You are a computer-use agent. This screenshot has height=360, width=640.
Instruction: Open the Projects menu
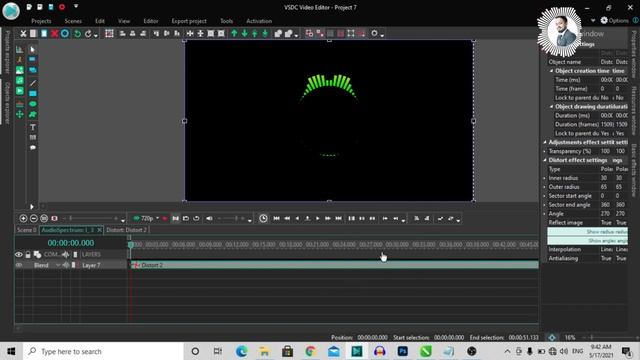click(x=41, y=21)
